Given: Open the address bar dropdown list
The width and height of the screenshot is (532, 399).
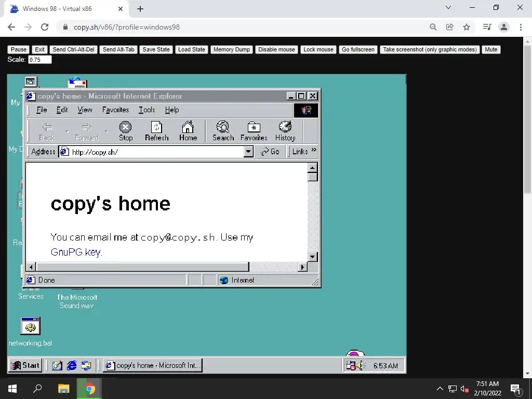Looking at the screenshot, I should (248, 152).
